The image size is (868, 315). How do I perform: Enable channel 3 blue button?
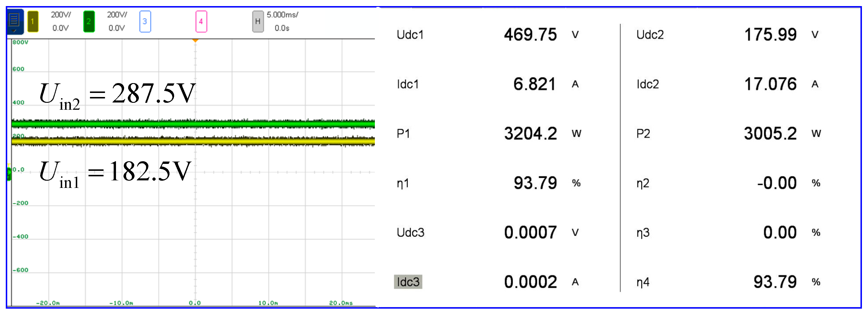click(145, 22)
